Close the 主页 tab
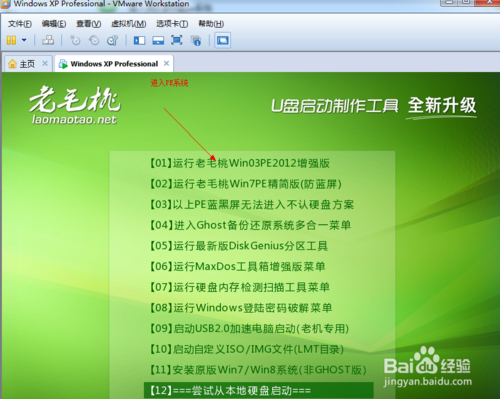This screenshot has width=500, height=399. [x=45, y=63]
